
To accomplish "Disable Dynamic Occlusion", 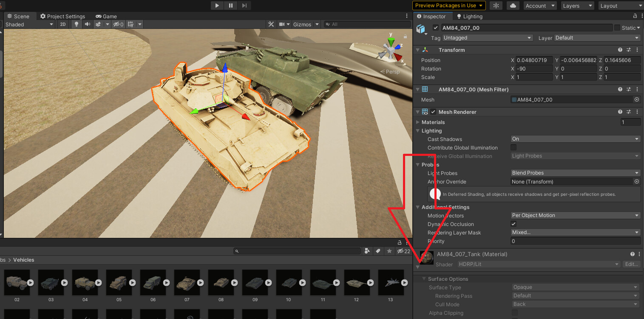I will pos(513,224).
